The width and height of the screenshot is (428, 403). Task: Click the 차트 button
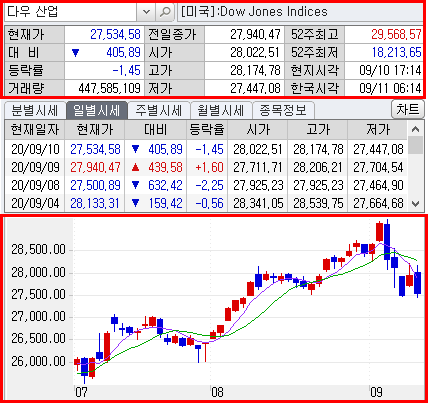pos(407,109)
